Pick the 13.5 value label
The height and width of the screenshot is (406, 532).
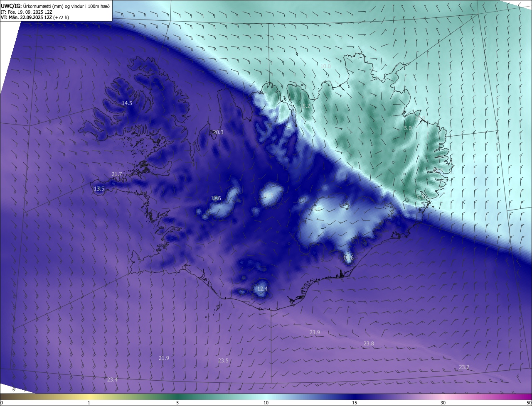(99, 188)
